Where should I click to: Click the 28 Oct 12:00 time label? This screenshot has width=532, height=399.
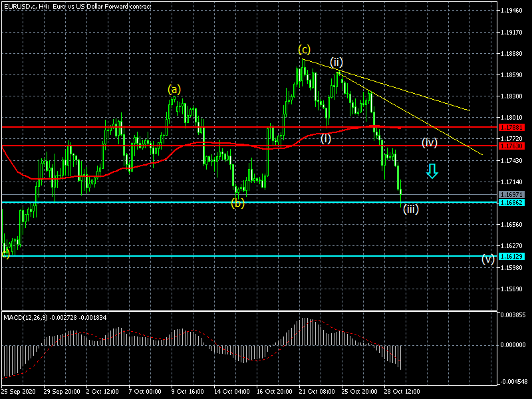pos(402,392)
